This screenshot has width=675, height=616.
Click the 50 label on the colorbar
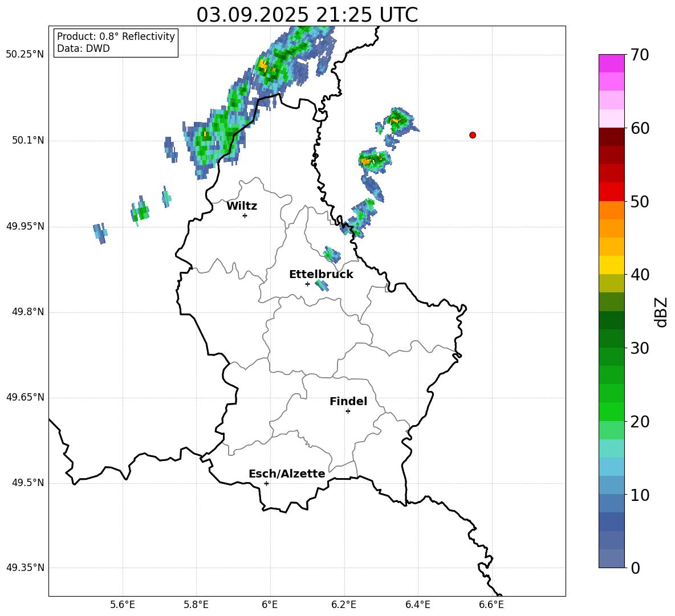coord(640,202)
